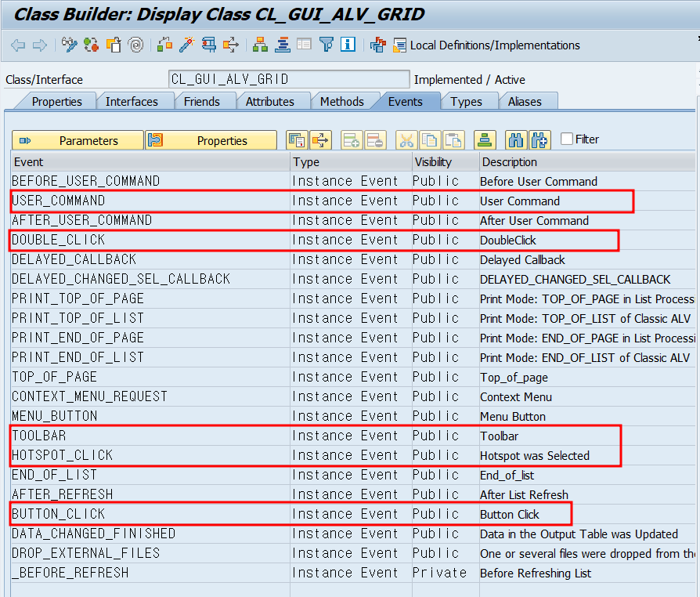The height and width of the screenshot is (597, 700).
Task: Switch to the Properties tab
Action: click(x=56, y=101)
